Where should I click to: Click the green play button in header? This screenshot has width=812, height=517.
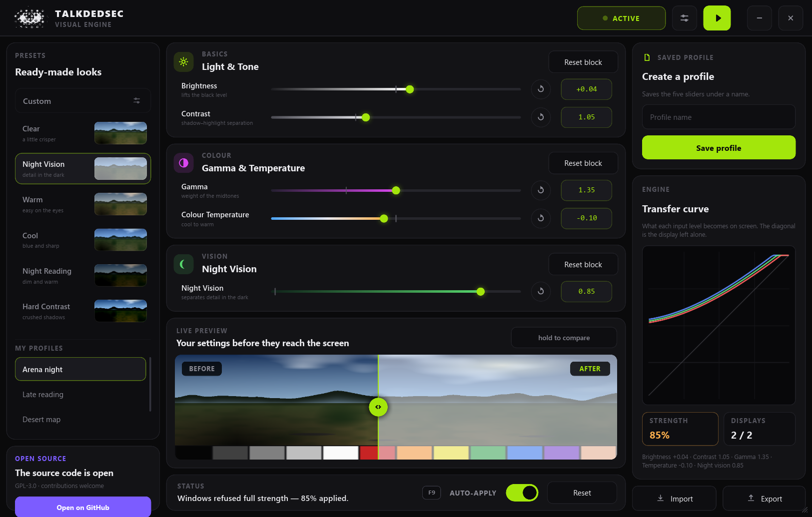pos(717,18)
